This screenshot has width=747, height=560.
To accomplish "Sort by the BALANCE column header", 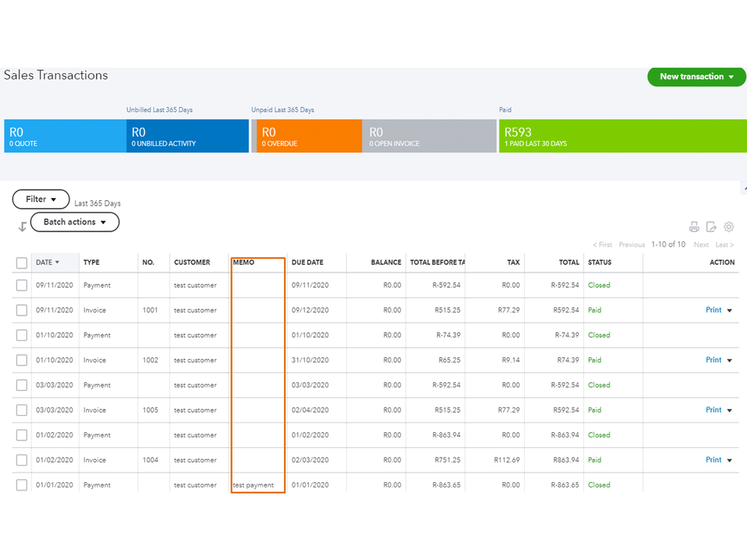I will coord(386,262).
